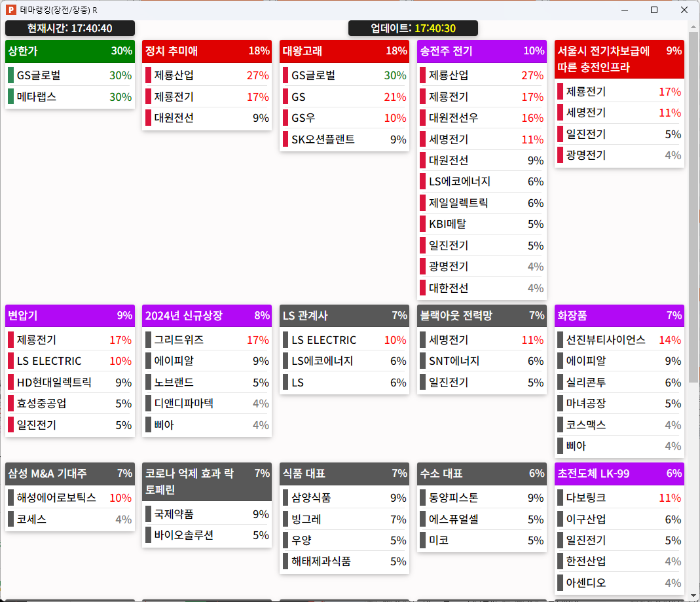
Task: Click LS ELECTRIC row in LS 관계사 card
Action: tap(344, 340)
